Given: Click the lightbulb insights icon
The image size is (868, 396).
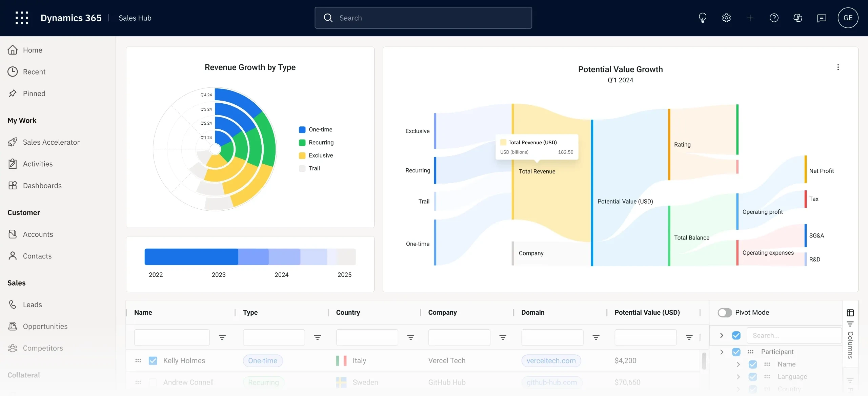Looking at the screenshot, I should (x=702, y=18).
